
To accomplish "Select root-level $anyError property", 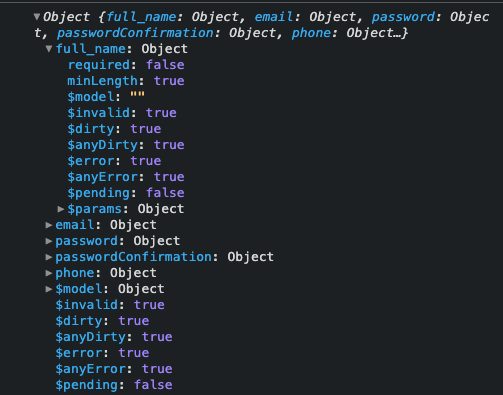I will (x=114, y=369).
